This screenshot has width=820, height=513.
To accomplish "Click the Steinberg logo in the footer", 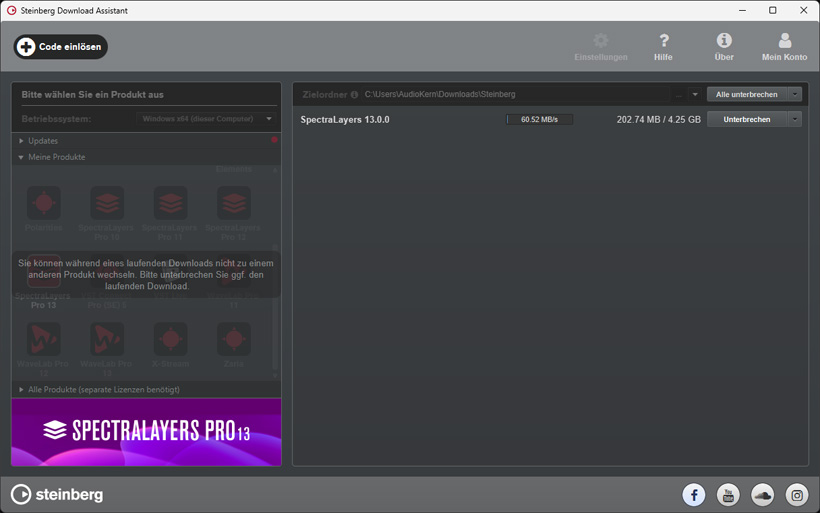I will (x=57, y=494).
